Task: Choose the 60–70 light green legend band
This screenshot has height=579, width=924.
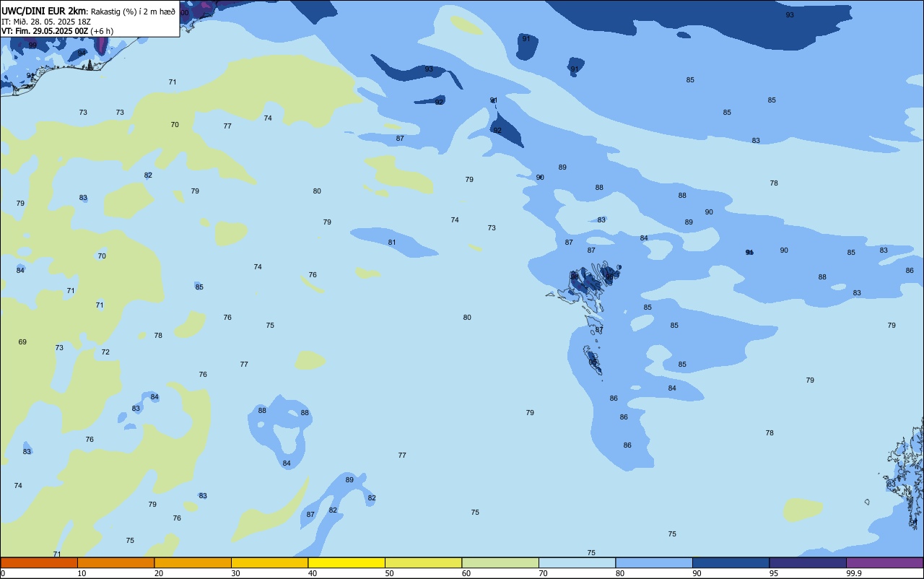Action: (x=500, y=562)
